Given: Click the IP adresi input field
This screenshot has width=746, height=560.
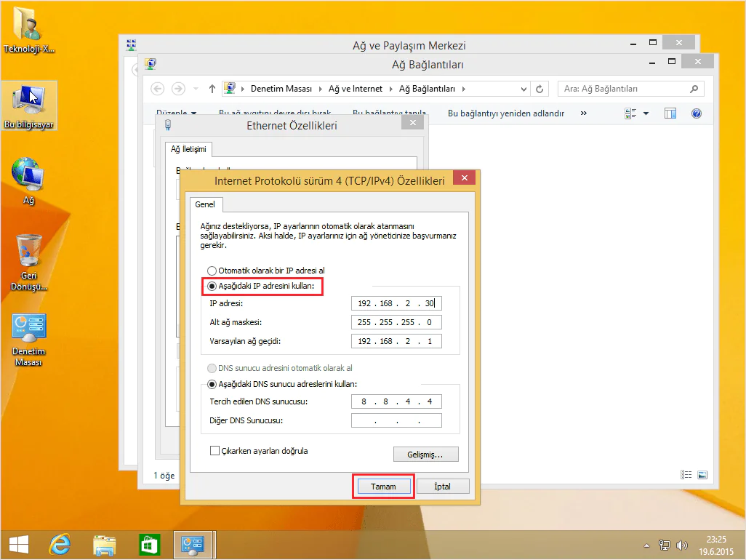Looking at the screenshot, I should pyautogui.click(x=396, y=303).
